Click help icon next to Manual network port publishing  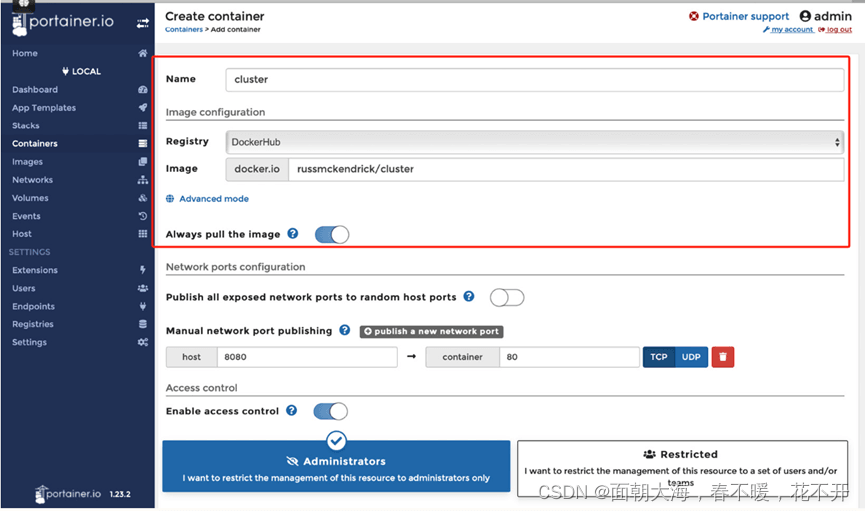tap(345, 330)
